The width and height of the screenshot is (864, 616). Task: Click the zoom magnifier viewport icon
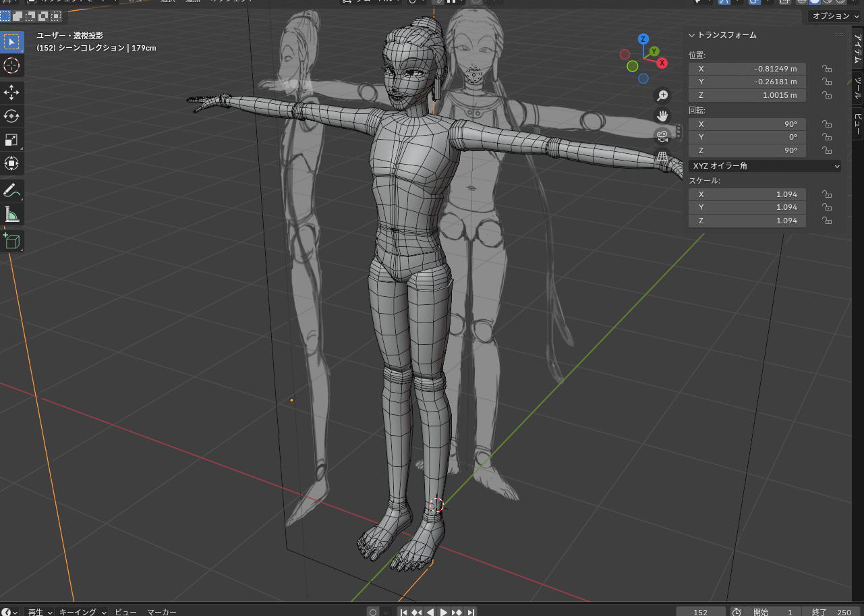pyautogui.click(x=662, y=96)
